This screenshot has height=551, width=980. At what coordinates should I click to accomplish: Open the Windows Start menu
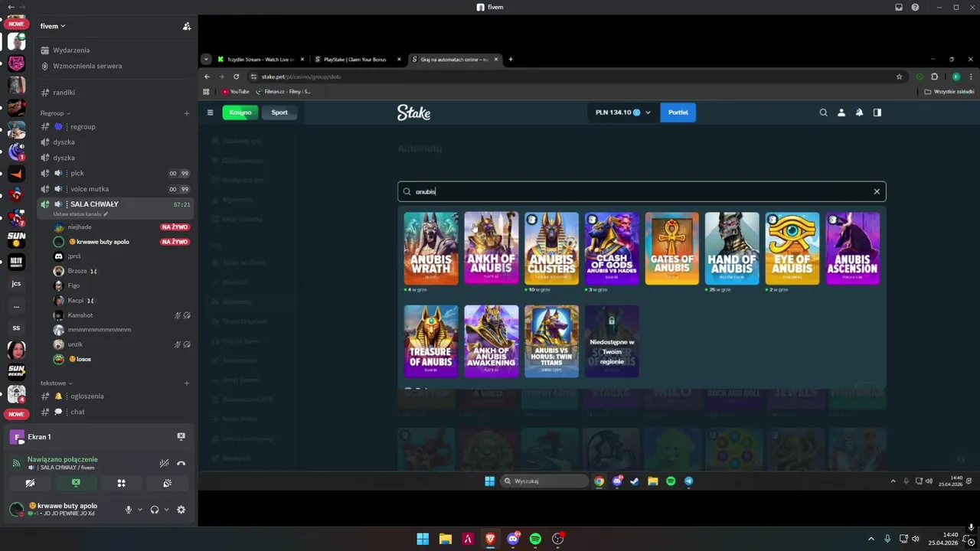pyautogui.click(x=423, y=539)
